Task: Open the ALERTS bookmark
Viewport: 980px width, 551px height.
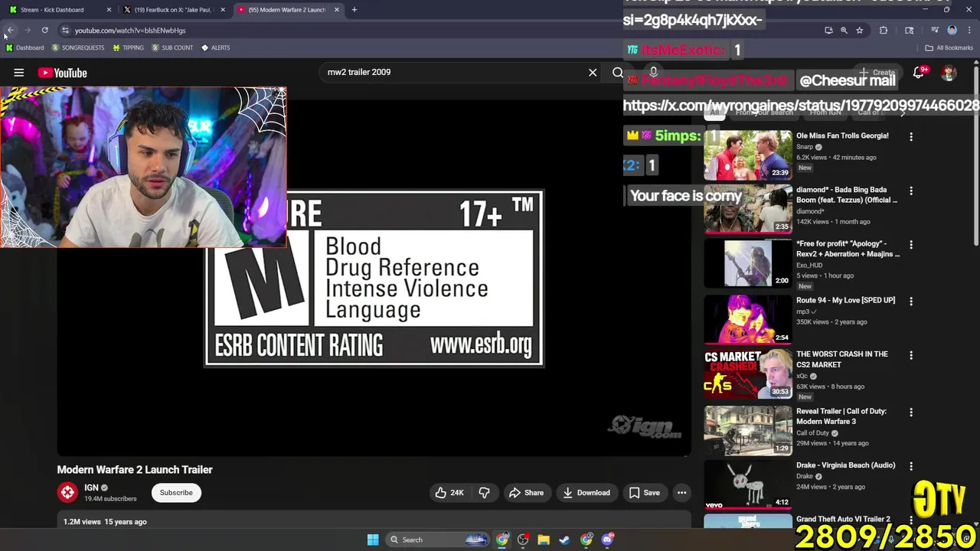Action: coord(215,47)
